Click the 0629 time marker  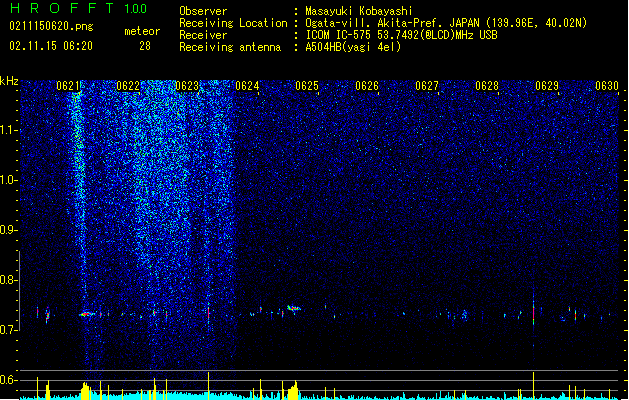point(547,86)
